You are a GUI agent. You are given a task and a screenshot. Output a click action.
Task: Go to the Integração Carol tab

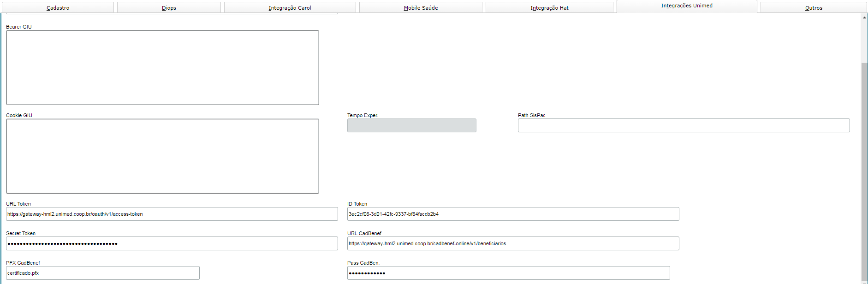[290, 8]
